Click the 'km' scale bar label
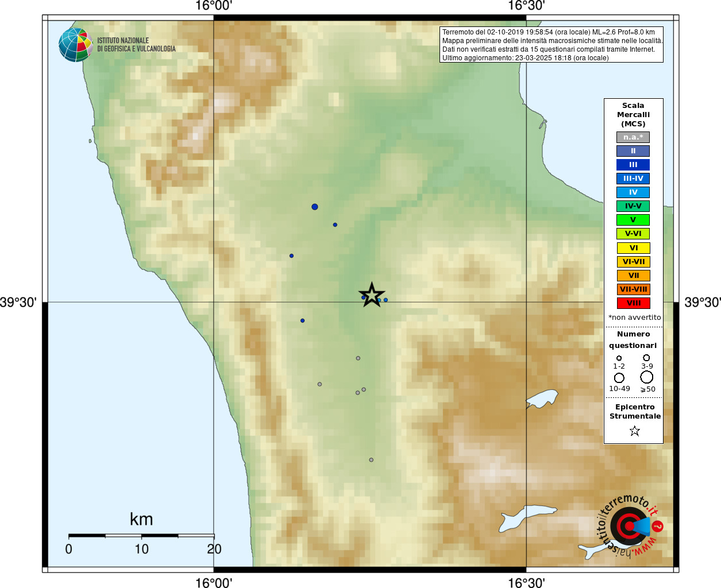This screenshot has width=721, height=588. 141,519
